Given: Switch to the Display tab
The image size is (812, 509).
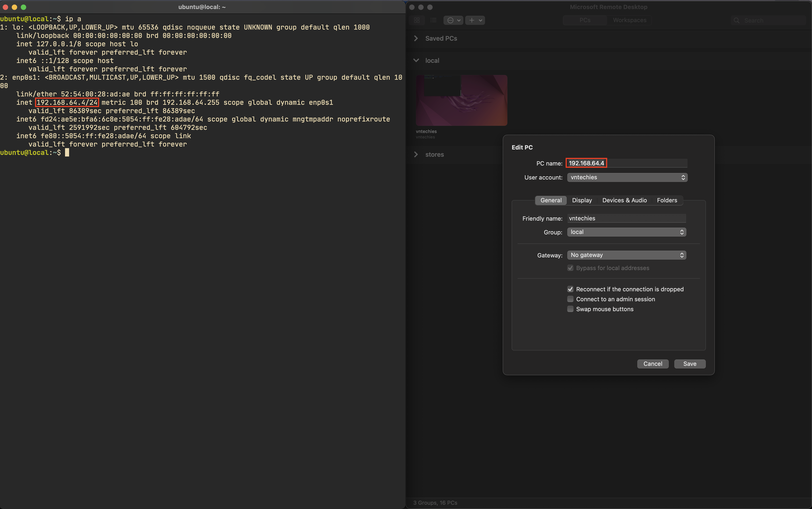Looking at the screenshot, I should click(582, 200).
